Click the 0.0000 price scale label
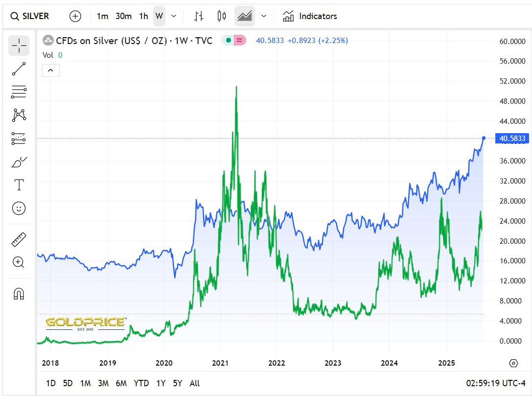Image resolution: width=532 pixels, height=396 pixels. click(x=510, y=341)
